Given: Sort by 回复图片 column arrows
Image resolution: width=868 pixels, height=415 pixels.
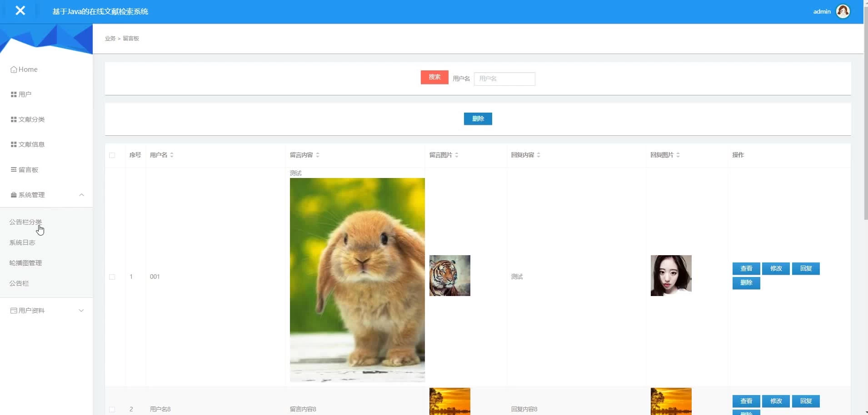Looking at the screenshot, I should pyautogui.click(x=678, y=155).
